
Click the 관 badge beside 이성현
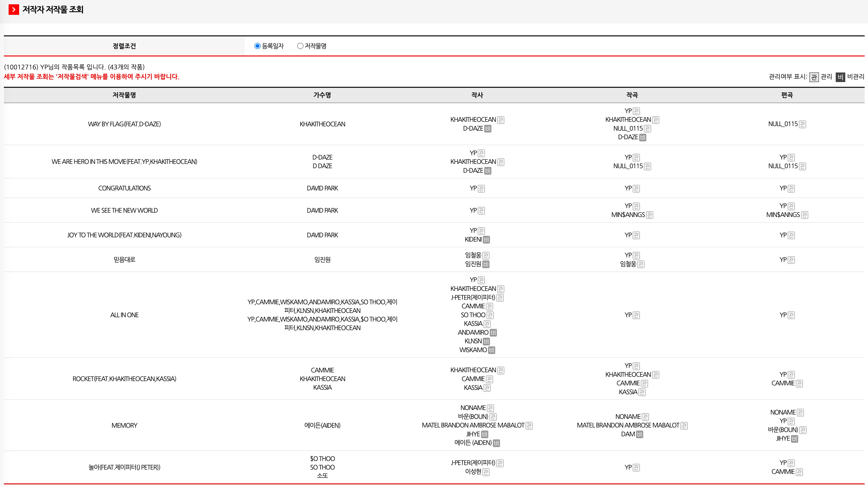[x=486, y=472]
